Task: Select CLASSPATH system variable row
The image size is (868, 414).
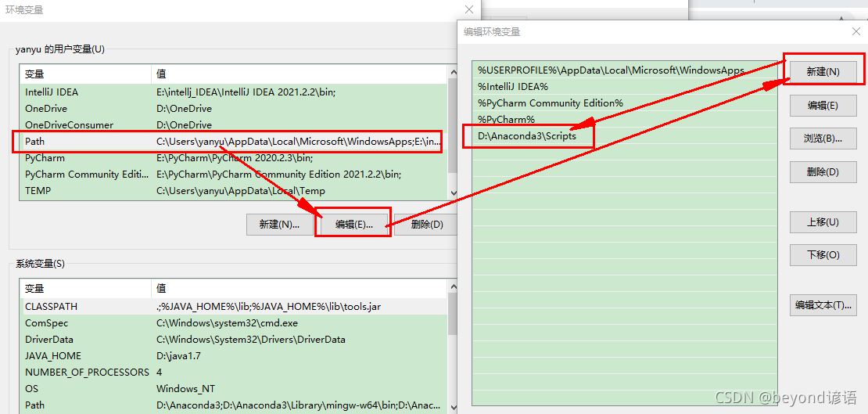Action: point(233,307)
